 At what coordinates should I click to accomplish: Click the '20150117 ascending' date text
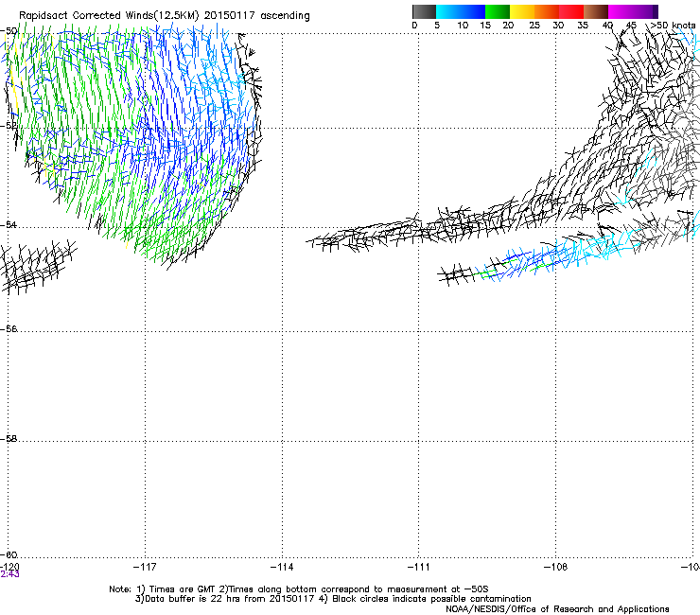tap(256, 16)
